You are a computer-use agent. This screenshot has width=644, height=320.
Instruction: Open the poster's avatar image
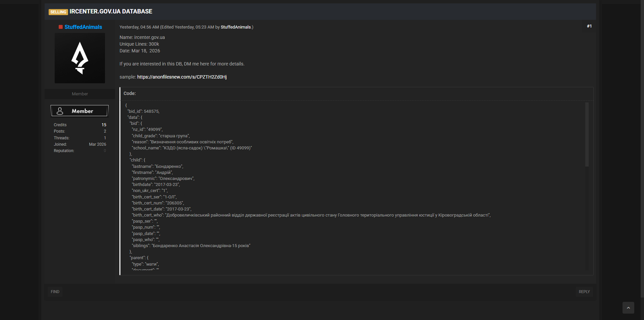tap(80, 58)
